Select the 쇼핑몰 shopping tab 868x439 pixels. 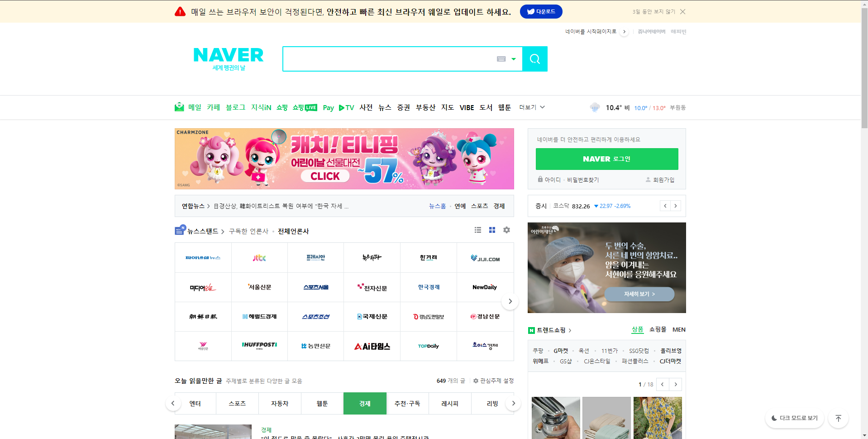pos(658,330)
